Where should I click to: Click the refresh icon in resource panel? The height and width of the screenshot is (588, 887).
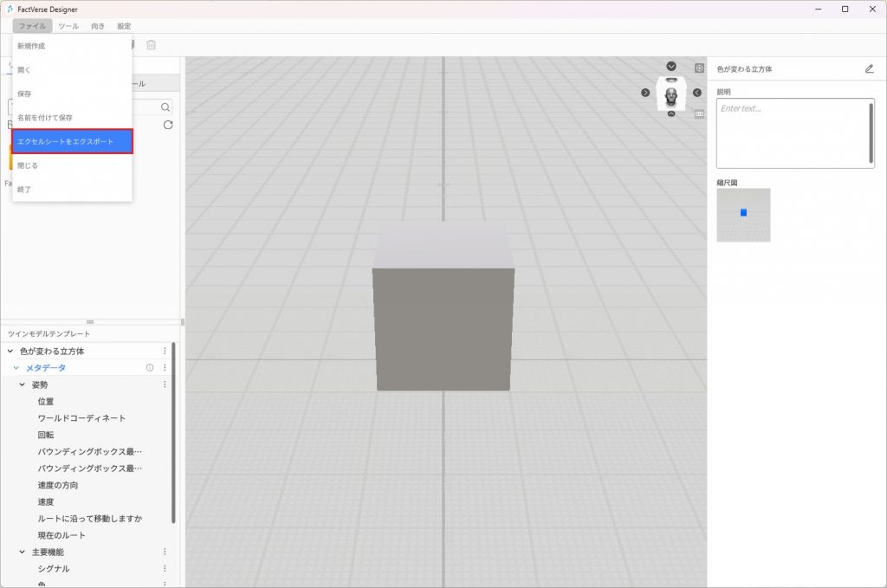168,125
